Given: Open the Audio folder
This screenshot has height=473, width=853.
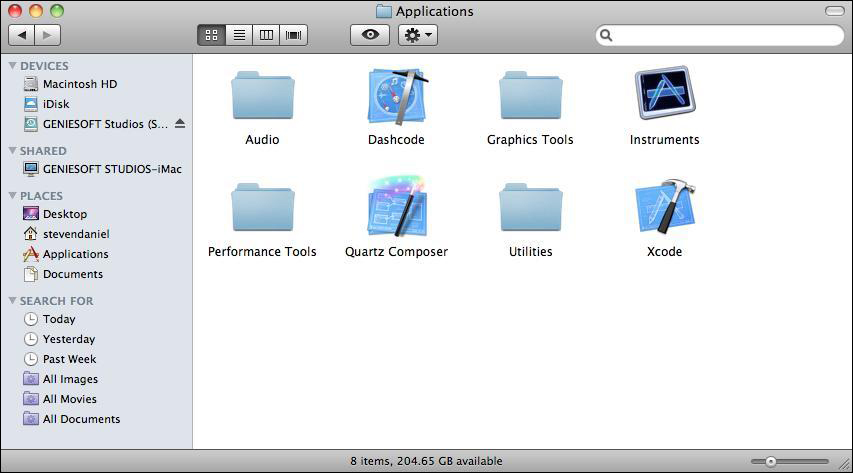Looking at the screenshot, I should 262,96.
